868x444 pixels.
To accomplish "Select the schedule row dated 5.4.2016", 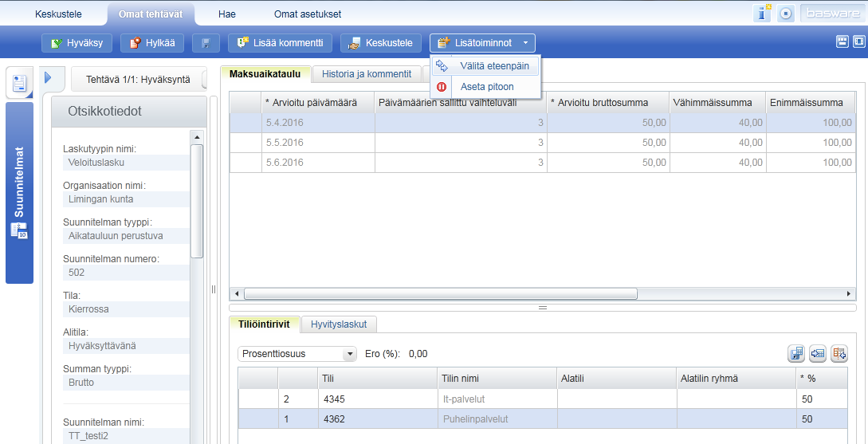I will 543,122.
